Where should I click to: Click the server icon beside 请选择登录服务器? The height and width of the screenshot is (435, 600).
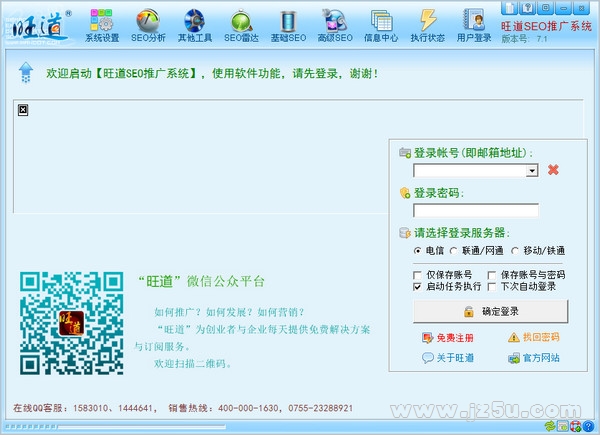click(405, 233)
